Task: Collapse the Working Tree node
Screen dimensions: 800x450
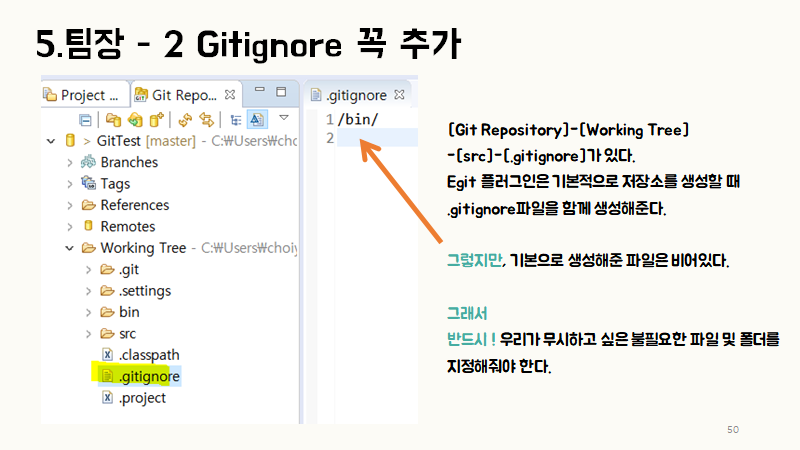Action: (69, 248)
